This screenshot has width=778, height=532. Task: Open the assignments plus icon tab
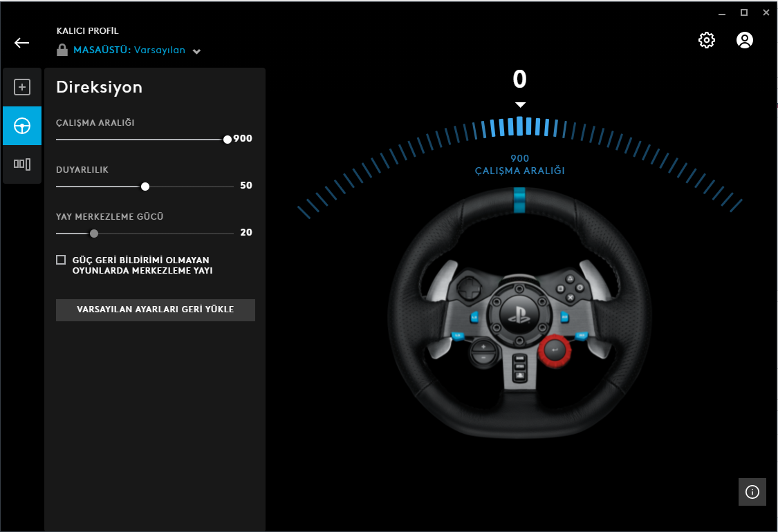pyautogui.click(x=22, y=87)
